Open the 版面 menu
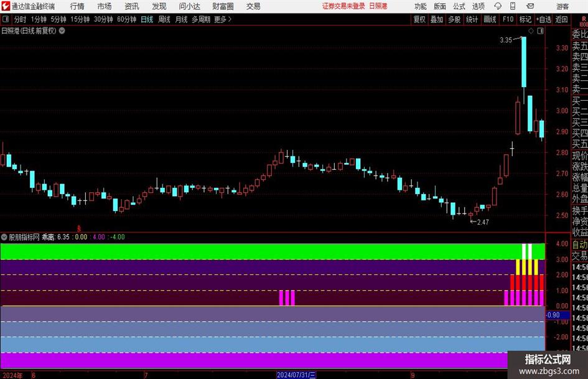 [x=439, y=6]
